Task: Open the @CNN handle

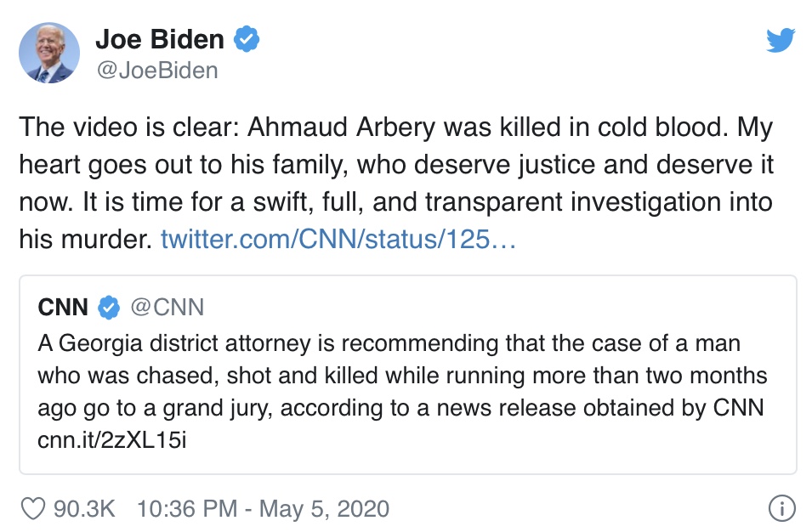Action: point(168,308)
